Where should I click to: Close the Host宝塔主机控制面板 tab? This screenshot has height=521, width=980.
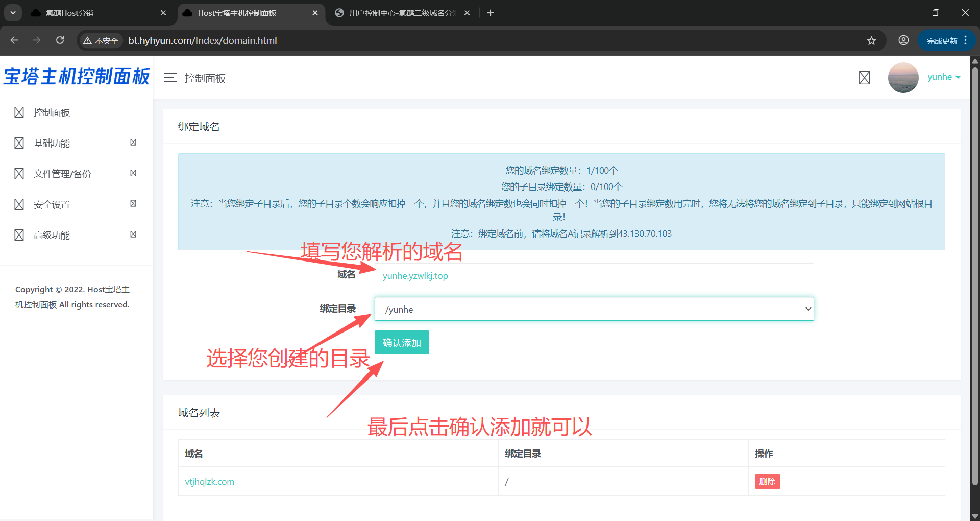click(x=315, y=13)
